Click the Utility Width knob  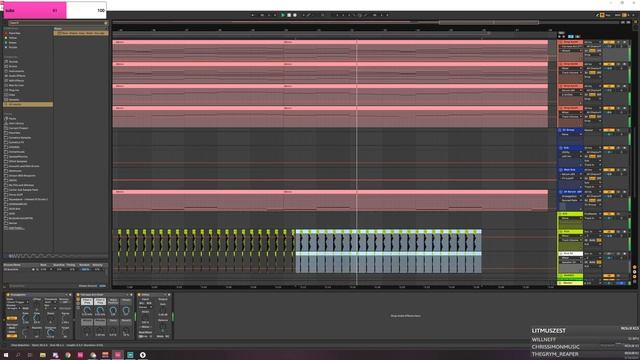pos(145,318)
